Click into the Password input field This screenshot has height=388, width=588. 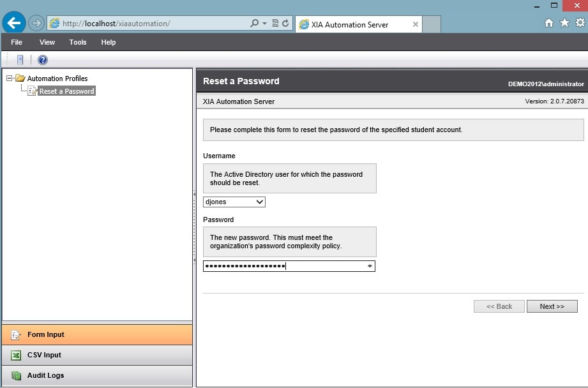pos(289,266)
